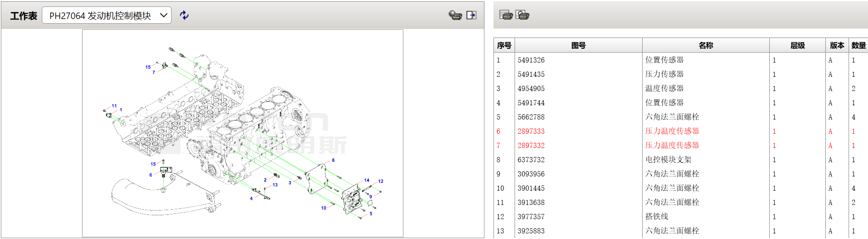Click the 名称 column header
Screen dimensions: 868x239
click(706, 45)
